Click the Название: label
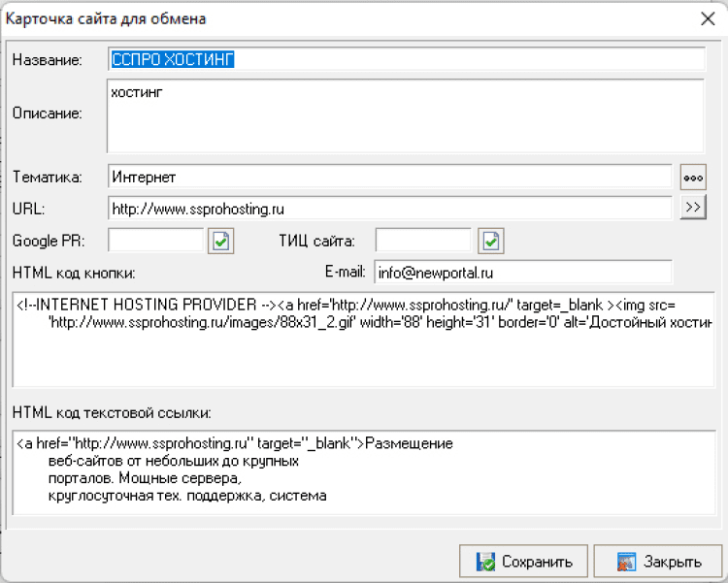The width and height of the screenshot is (728, 583). coord(47,60)
